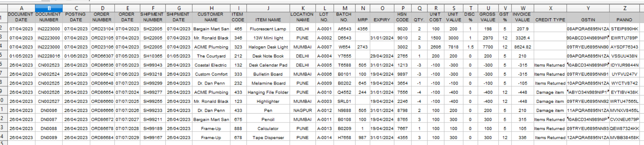Click GSTIN cell 08APQRA6895N1ZA

click(588, 29)
